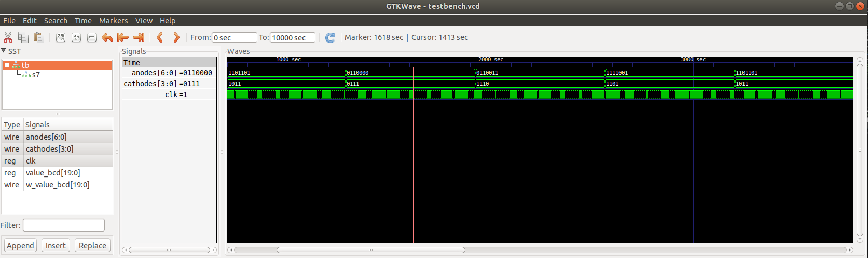Open the Markers menu
This screenshot has width=868, height=258.
(x=113, y=21)
